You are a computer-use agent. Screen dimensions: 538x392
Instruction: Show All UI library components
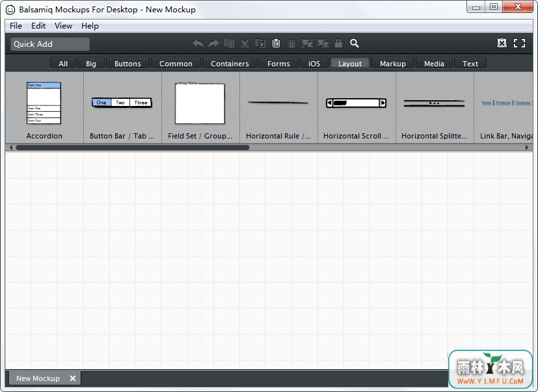pyautogui.click(x=63, y=64)
